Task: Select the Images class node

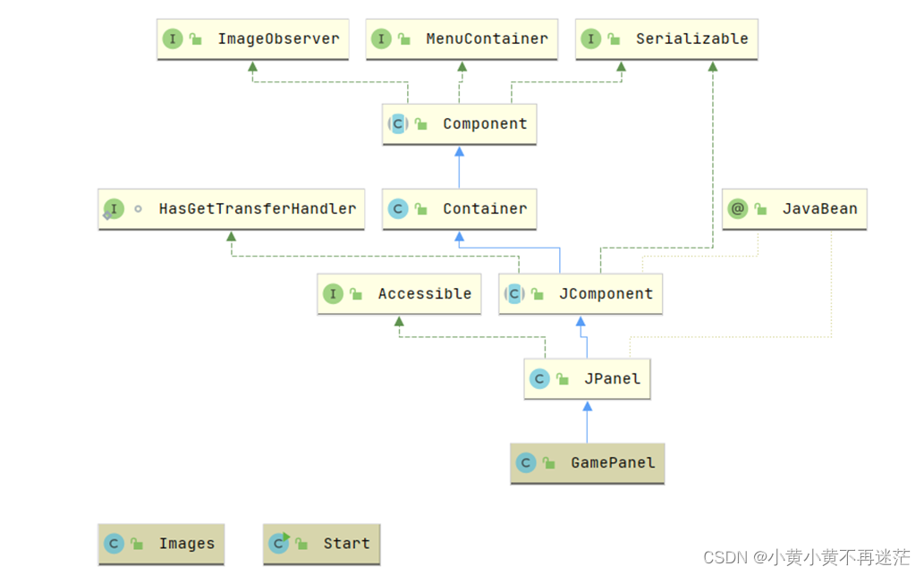Action: (x=161, y=544)
